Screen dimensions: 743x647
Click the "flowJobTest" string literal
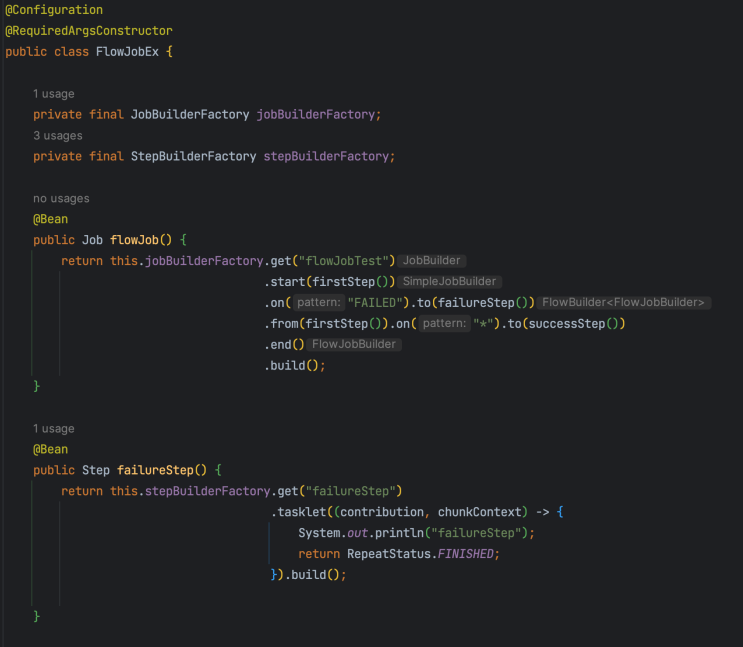pyautogui.click(x=344, y=261)
